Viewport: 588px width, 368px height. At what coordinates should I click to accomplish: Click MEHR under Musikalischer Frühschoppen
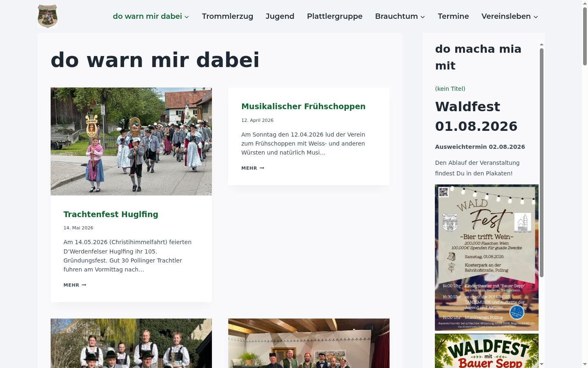pos(253,168)
